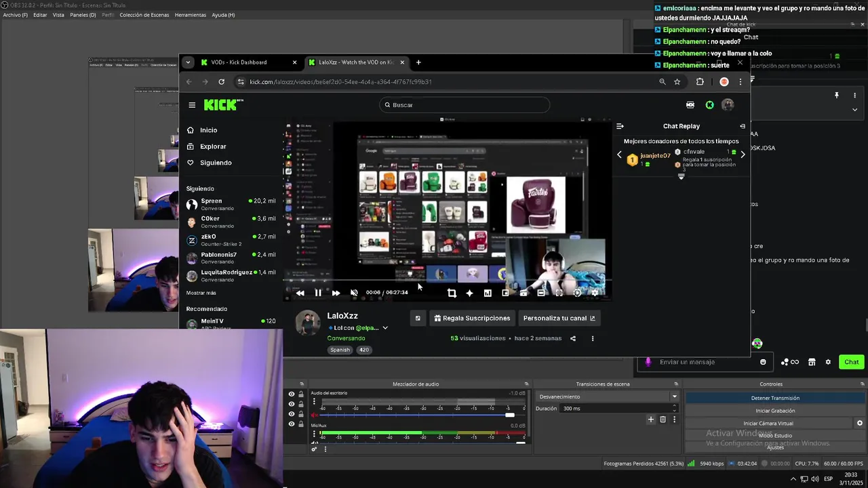Open the emoji picker in chat input
This screenshot has height=488, width=868.
tap(763, 362)
